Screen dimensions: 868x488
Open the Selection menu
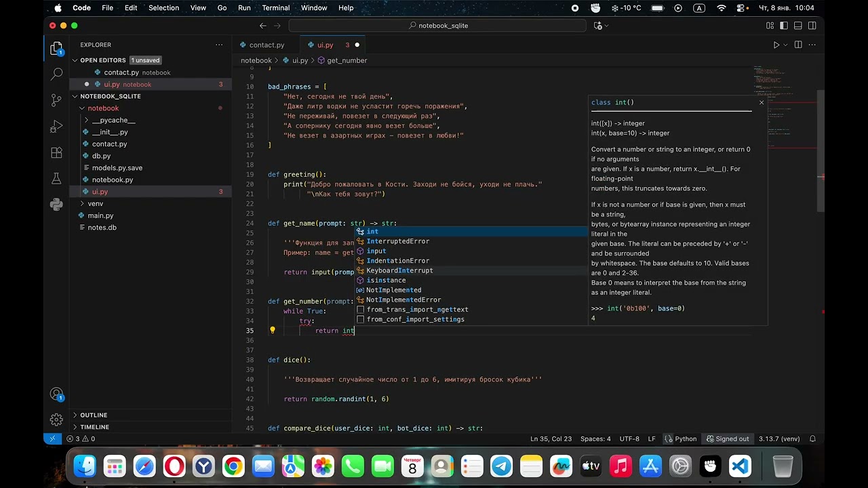point(163,8)
